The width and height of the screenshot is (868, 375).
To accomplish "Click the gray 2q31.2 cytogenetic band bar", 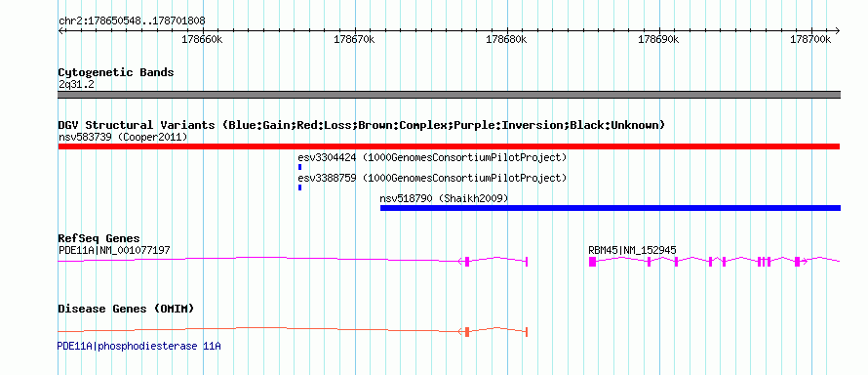I will pyautogui.click(x=449, y=95).
